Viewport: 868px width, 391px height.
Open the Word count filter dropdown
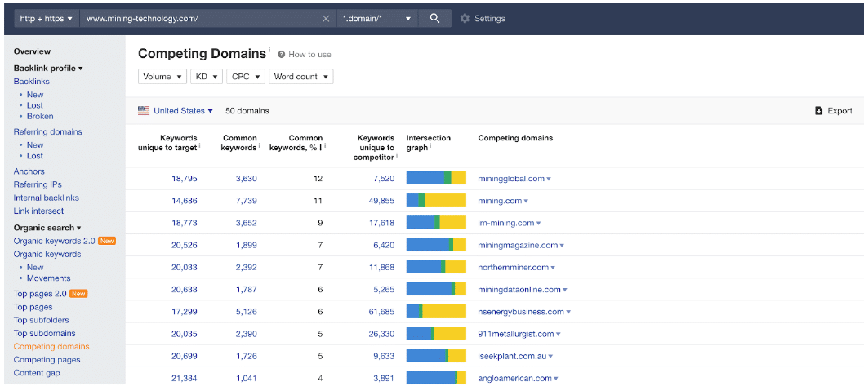click(x=301, y=76)
